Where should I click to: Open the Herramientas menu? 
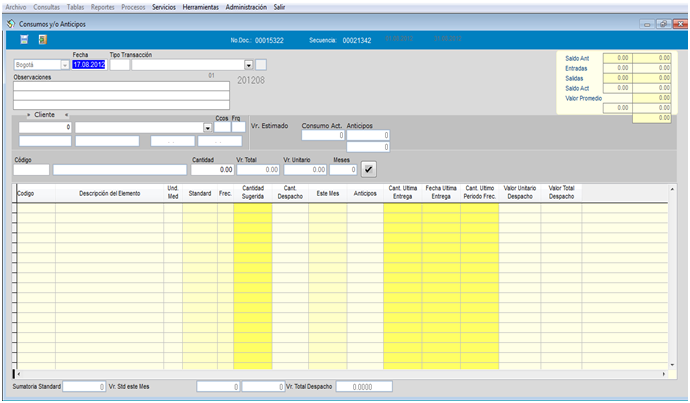tap(201, 7)
